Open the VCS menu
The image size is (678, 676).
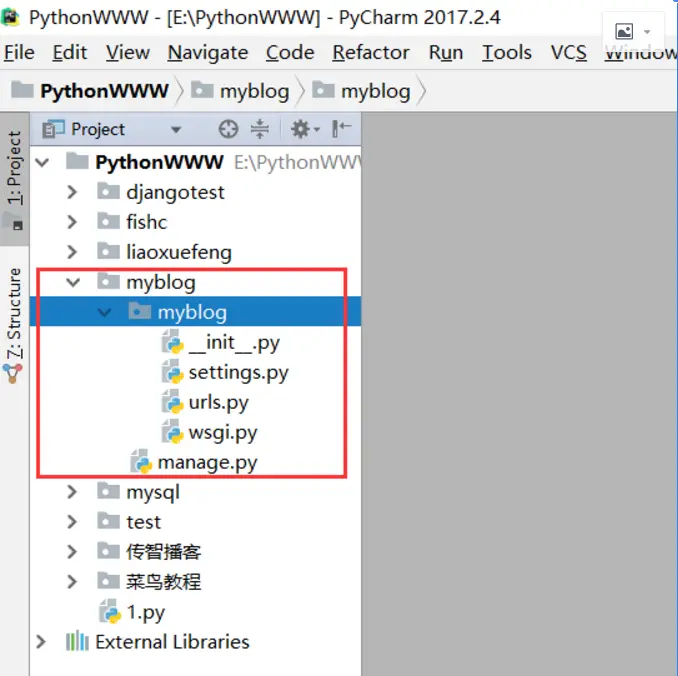point(569,52)
